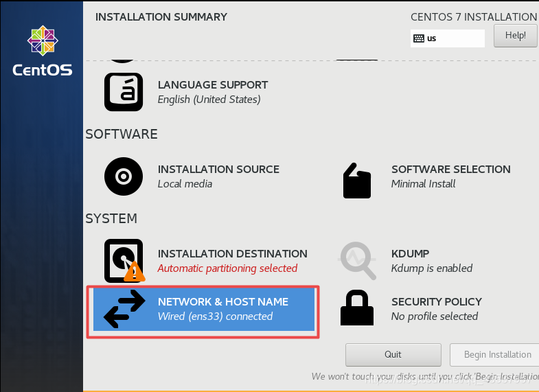Screen dimensions: 539x392
Task: Click the Security Policy padlock icon
Action: [x=357, y=308]
